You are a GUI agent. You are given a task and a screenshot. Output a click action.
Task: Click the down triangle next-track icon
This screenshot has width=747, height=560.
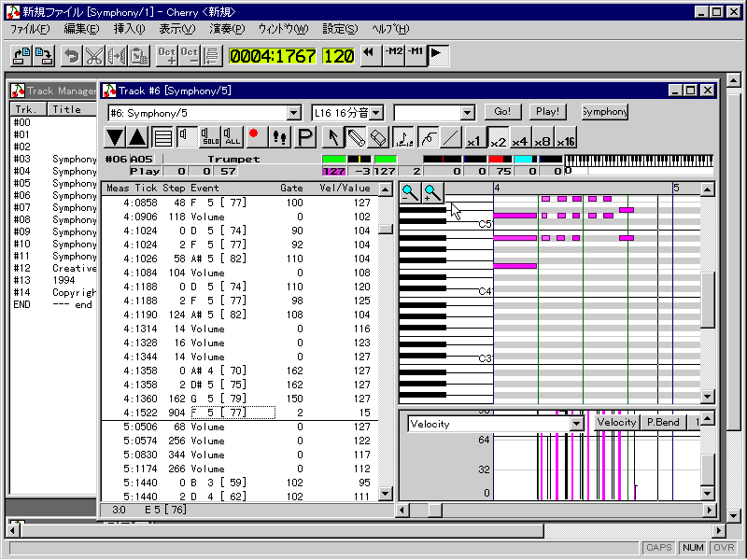click(115, 137)
